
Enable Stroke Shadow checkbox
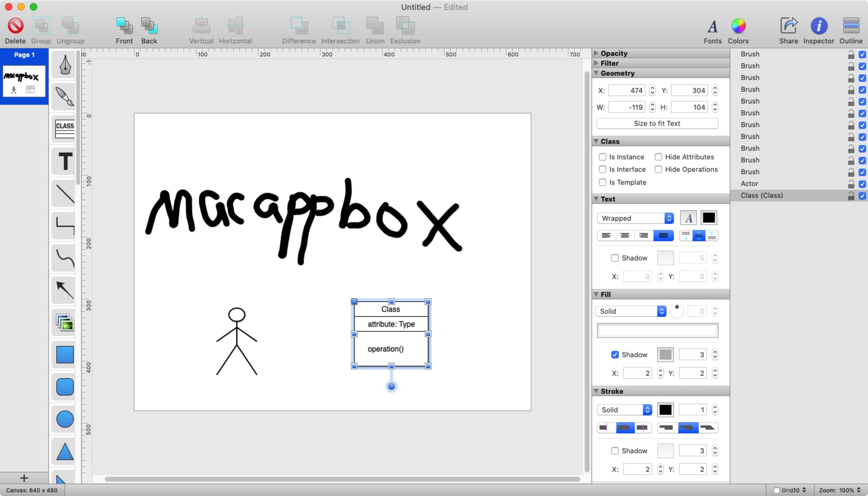614,451
